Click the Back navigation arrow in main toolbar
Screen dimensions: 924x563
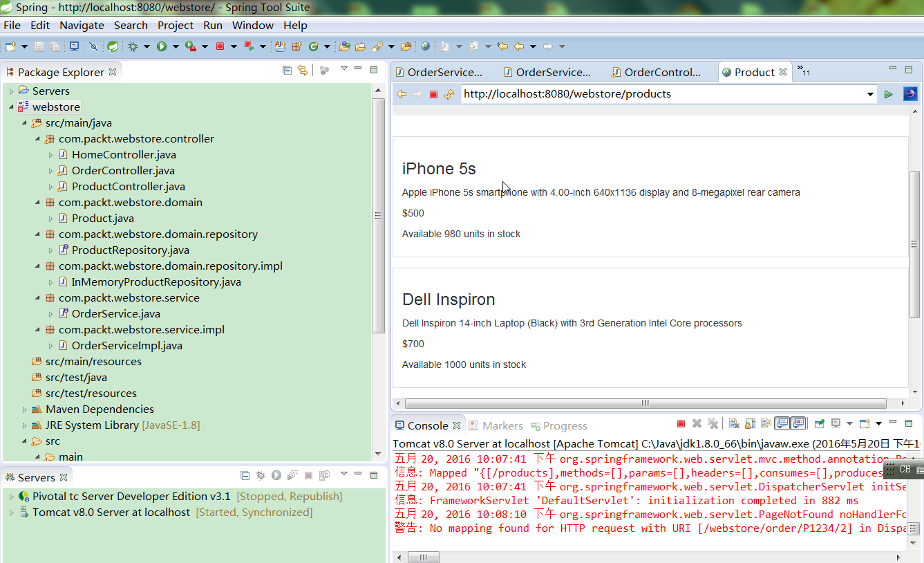(519, 46)
